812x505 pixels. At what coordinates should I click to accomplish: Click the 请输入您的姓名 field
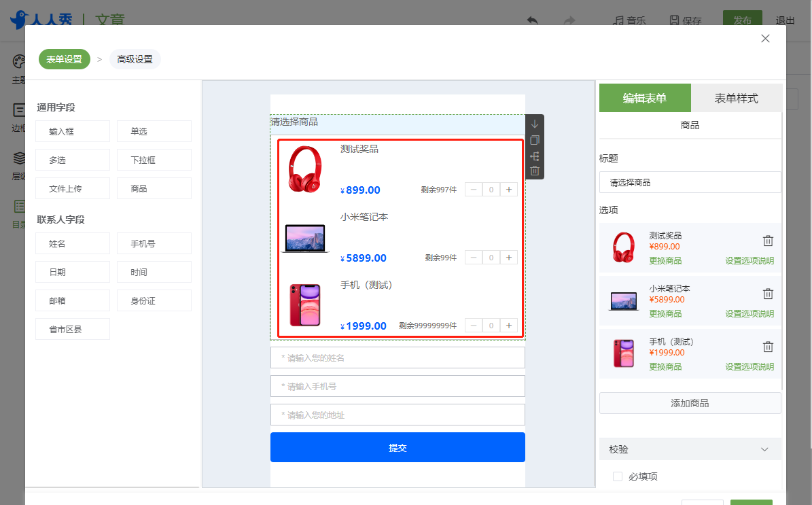click(x=398, y=358)
